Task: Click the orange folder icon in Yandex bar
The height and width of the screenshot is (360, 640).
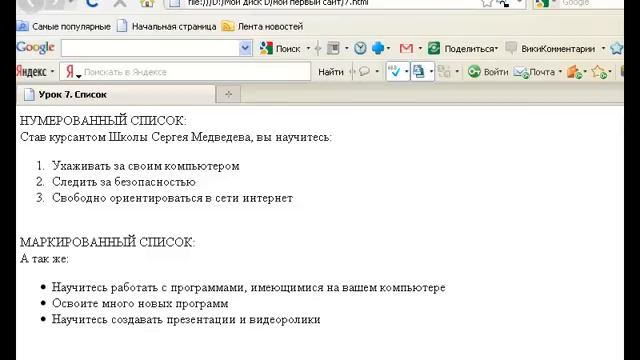Action: click(574, 72)
